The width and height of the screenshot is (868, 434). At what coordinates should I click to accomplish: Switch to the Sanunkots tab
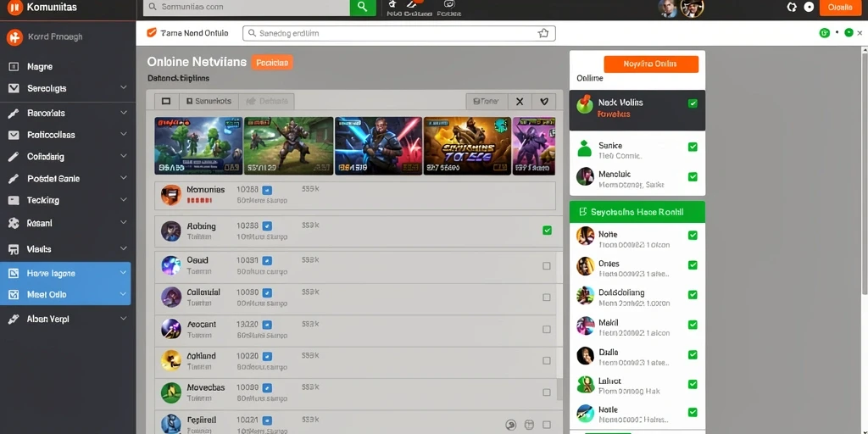tap(209, 102)
